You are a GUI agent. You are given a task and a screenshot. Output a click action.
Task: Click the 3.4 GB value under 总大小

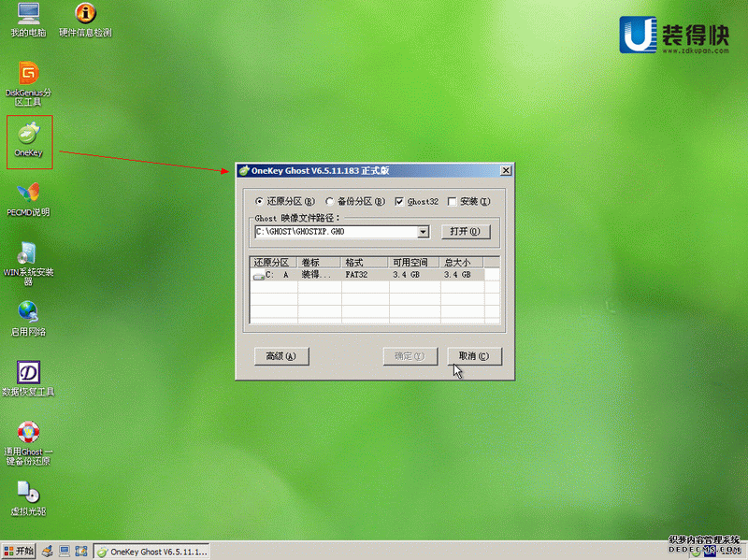pyautogui.click(x=457, y=275)
